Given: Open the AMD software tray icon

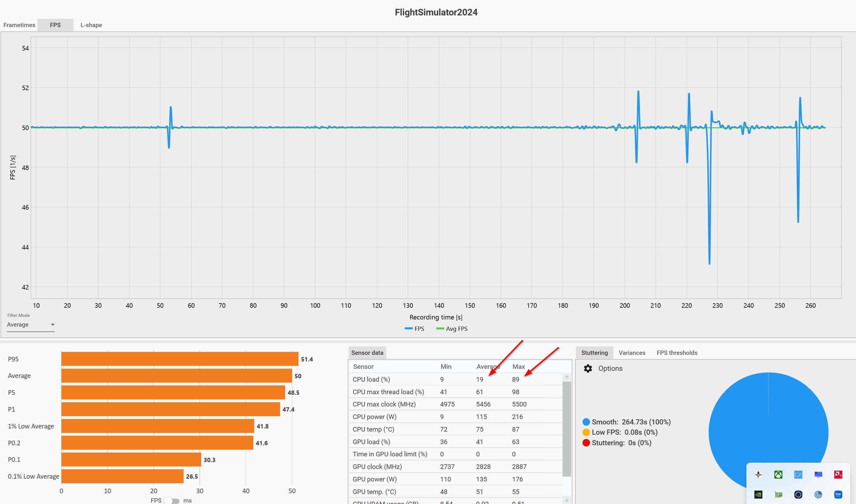Looking at the screenshot, I should click(x=838, y=474).
